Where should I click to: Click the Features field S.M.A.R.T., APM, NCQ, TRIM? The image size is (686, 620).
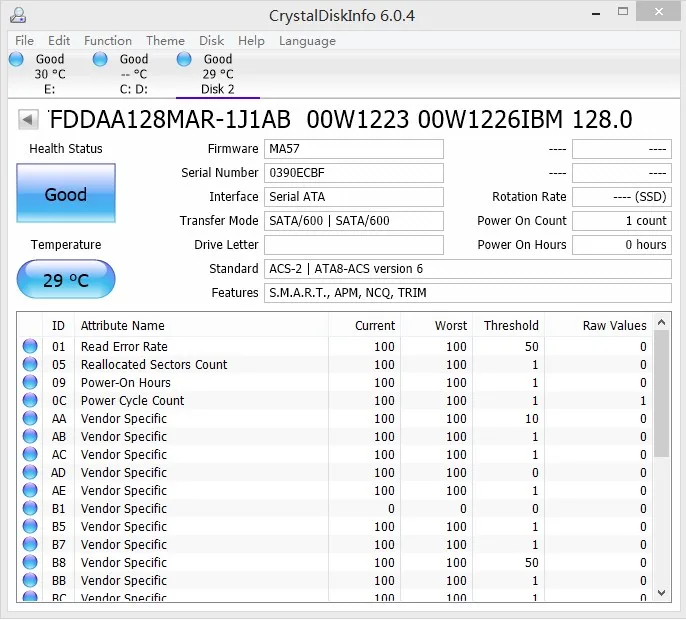(x=468, y=293)
